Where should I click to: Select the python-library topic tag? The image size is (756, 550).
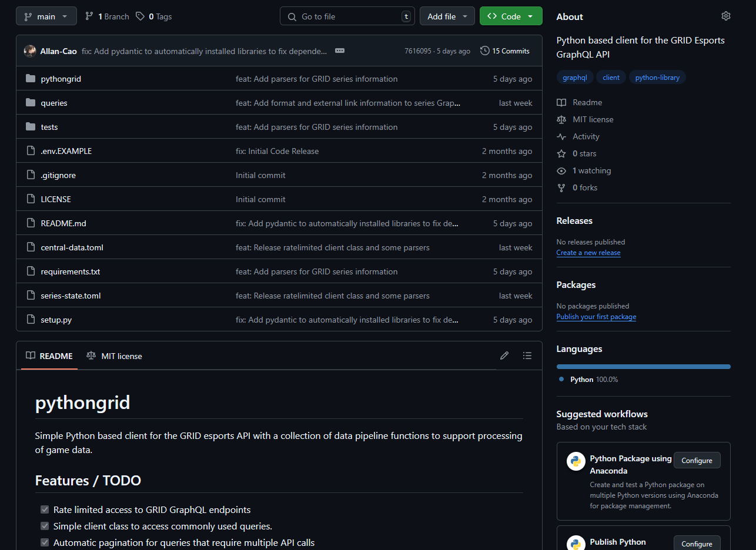pos(657,77)
